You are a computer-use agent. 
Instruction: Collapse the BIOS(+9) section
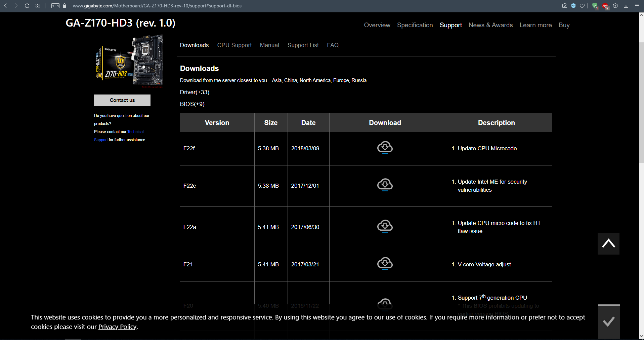(x=192, y=104)
